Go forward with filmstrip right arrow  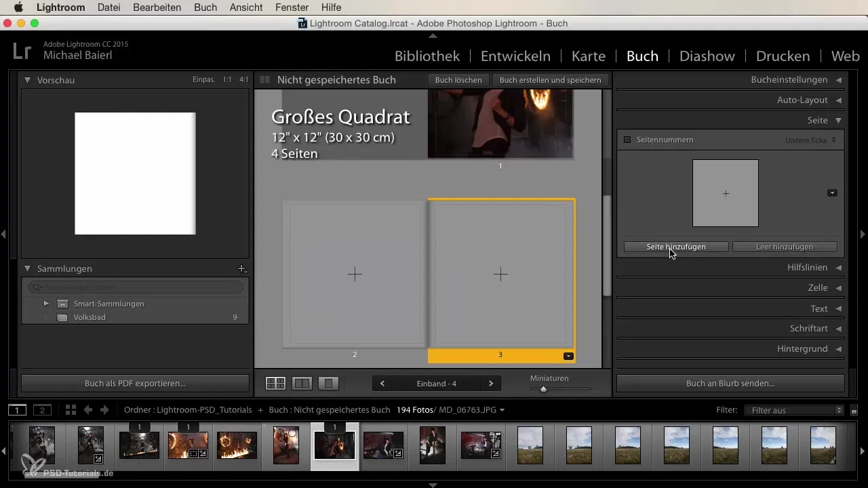click(x=104, y=410)
